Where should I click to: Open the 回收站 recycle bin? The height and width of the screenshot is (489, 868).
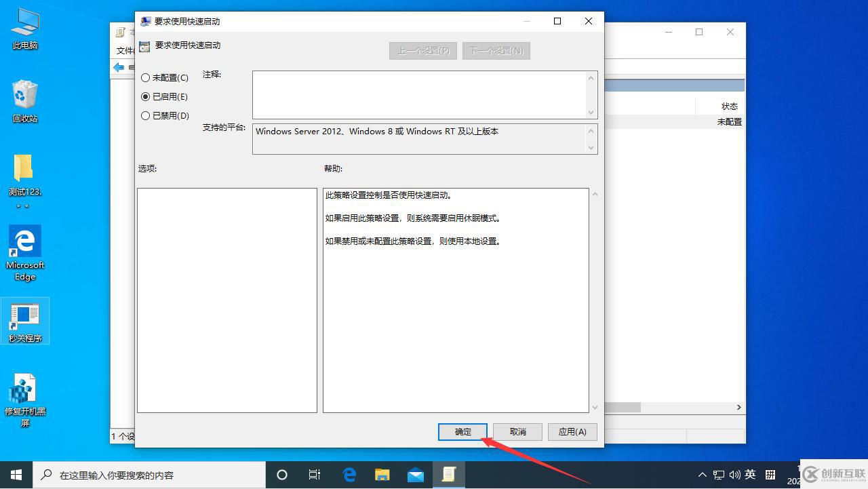coord(24,95)
